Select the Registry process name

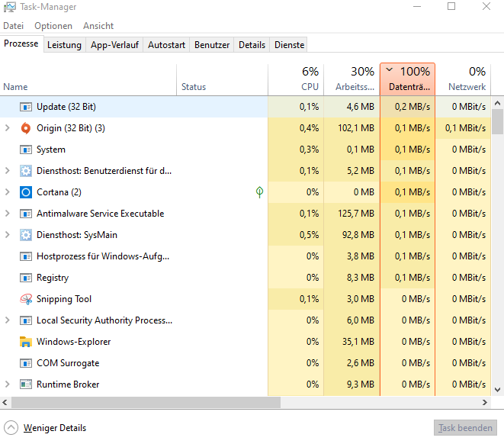click(53, 278)
